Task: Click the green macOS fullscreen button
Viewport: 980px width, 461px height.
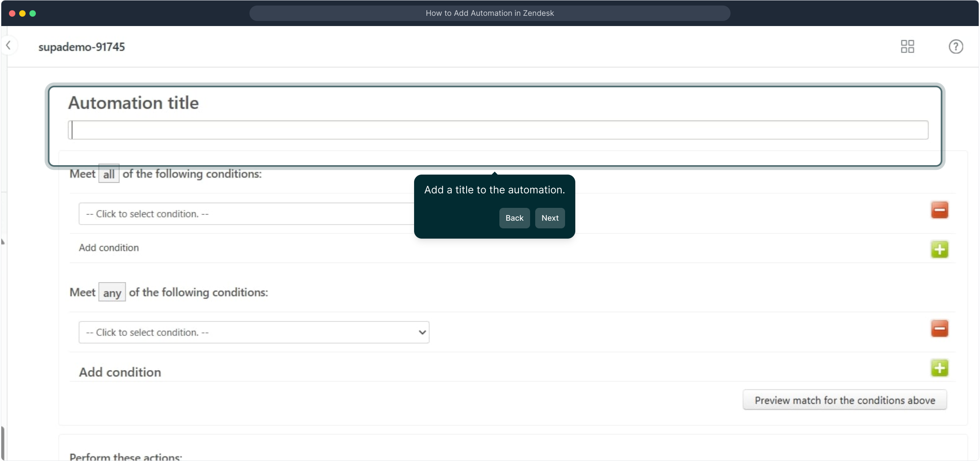Action: click(x=33, y=13)
